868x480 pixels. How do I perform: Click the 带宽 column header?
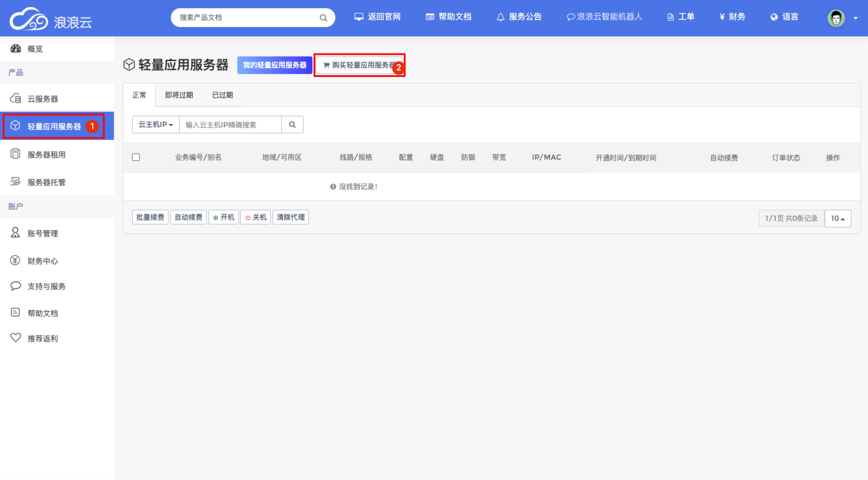499,157
